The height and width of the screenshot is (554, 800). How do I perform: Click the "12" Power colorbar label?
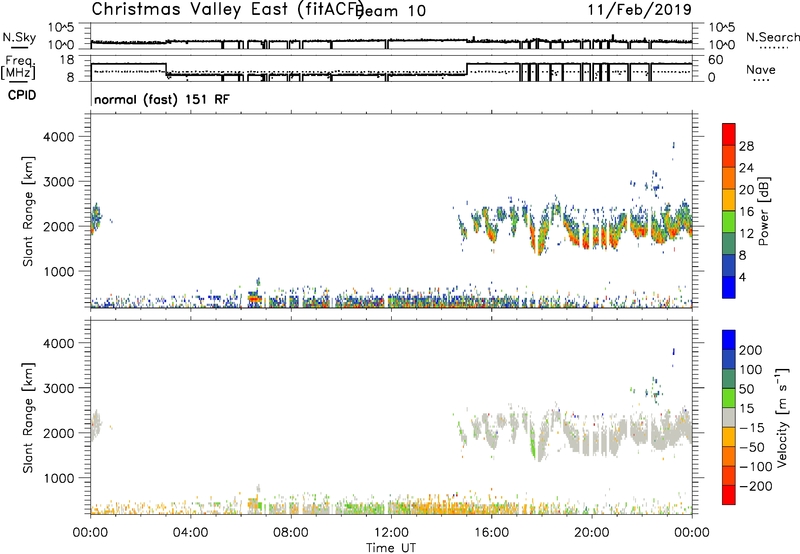746,233
